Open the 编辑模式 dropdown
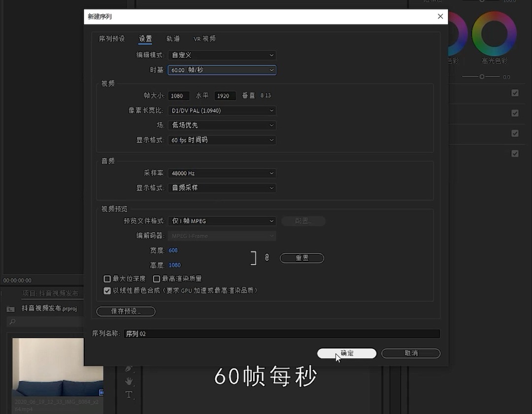The height and width of the screenshot is (414, 532). pos(222,55)
